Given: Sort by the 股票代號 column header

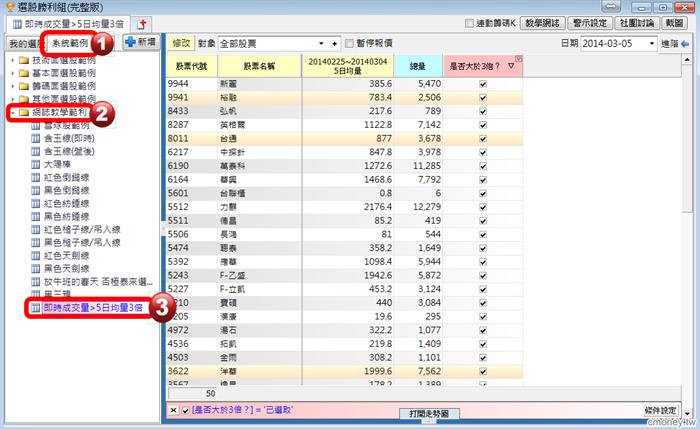Looking at the screenshot, I should pyautogui.click(x=192, y=66).
